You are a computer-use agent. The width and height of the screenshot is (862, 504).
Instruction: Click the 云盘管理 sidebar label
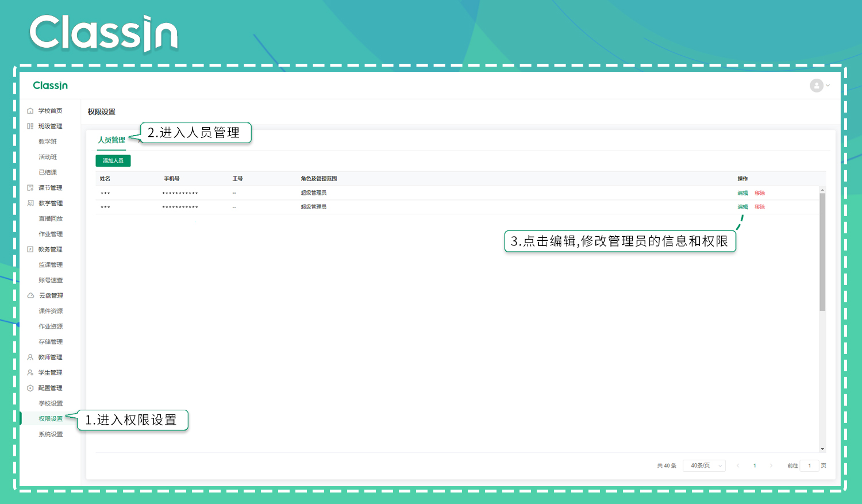tap(51, 296)
